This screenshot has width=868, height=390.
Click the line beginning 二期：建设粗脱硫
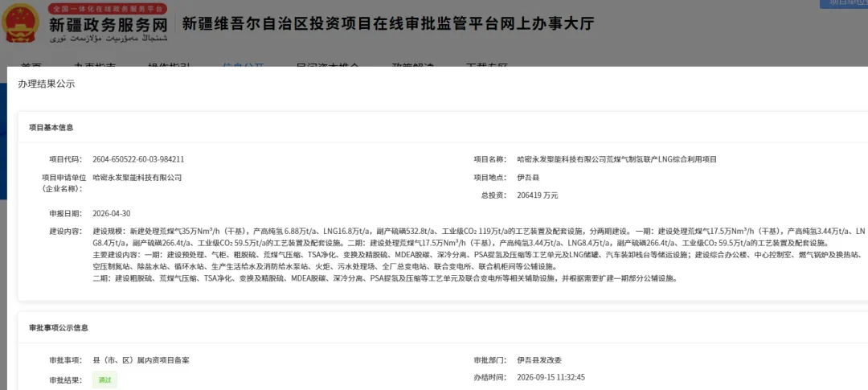point(385,279)
